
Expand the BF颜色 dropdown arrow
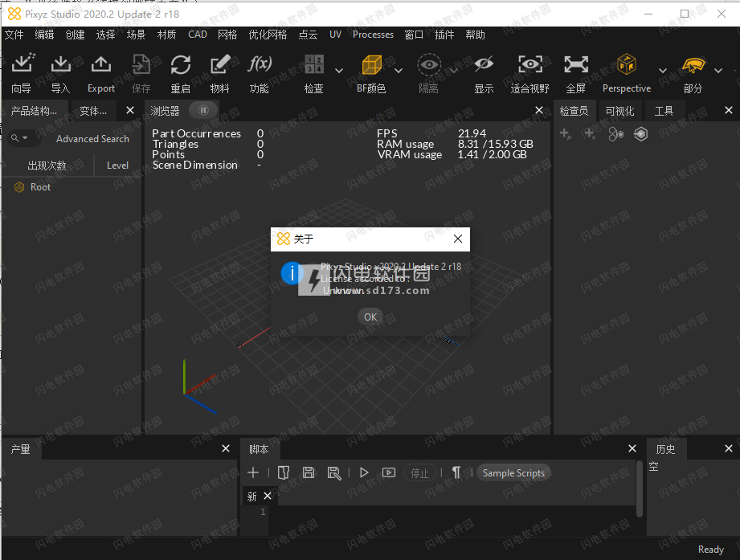399,71
